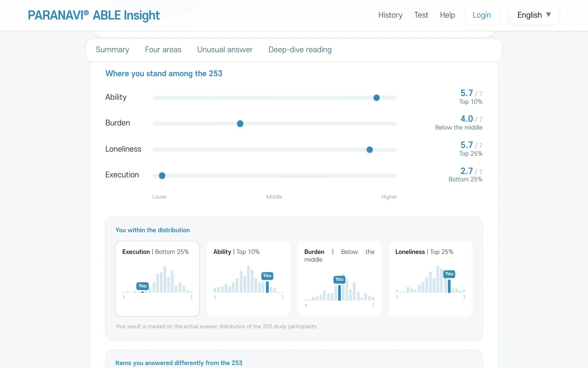Click the Burden score 4.0 / 7

point(471,119)
